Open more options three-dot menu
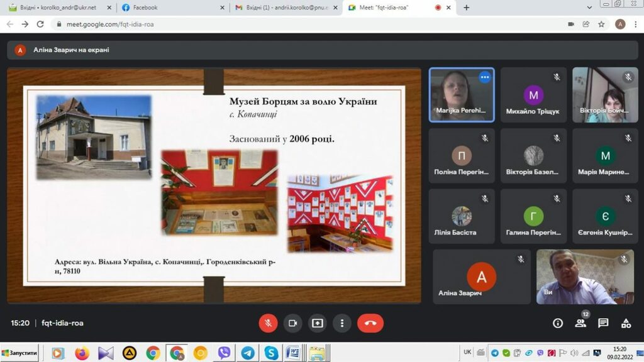Viewport: 644px width, 362px height. click(x=342, y=323)
